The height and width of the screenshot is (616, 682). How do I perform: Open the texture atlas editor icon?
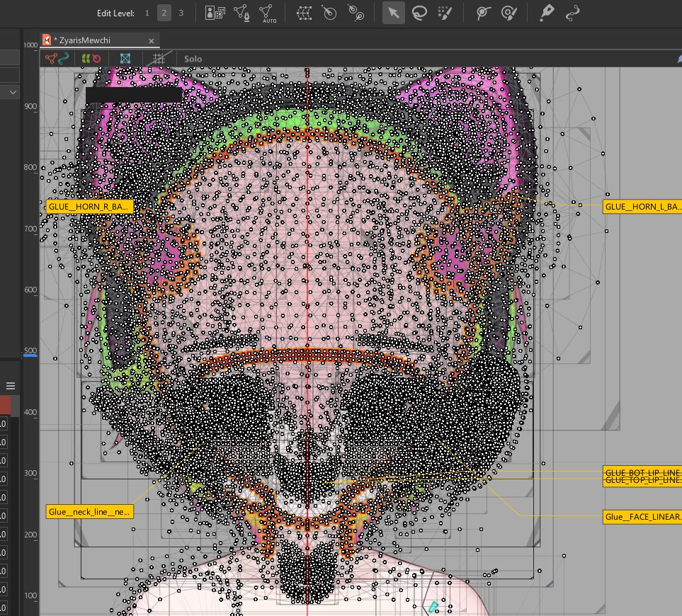point(215,13)
